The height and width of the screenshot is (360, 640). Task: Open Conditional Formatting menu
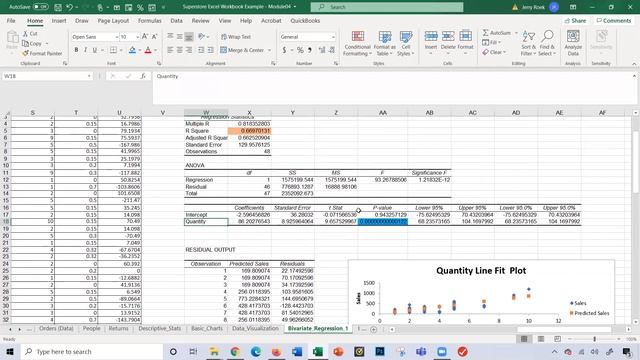358,43
